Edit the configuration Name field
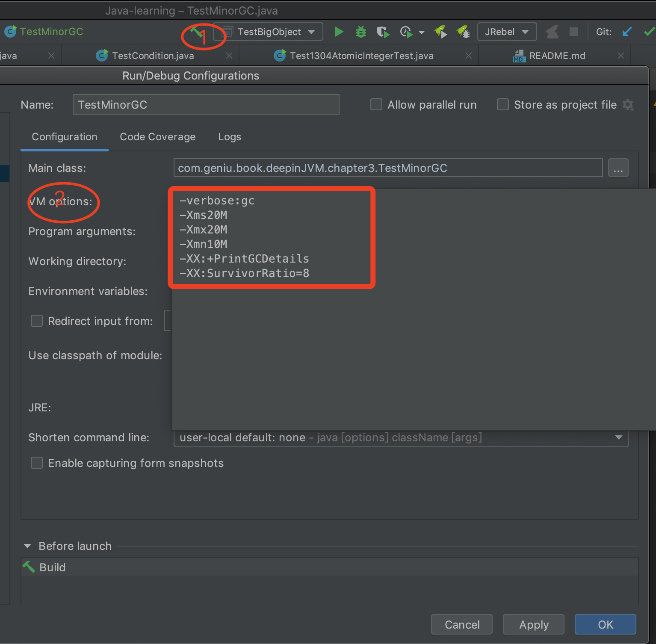Image resolution: width=656 pixels, height=644 pixels. click(206, 105)
